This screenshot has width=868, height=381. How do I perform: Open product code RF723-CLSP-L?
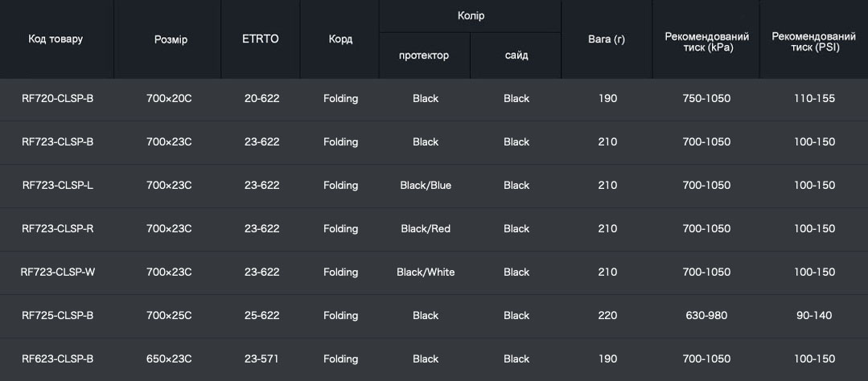click(57, 186)
